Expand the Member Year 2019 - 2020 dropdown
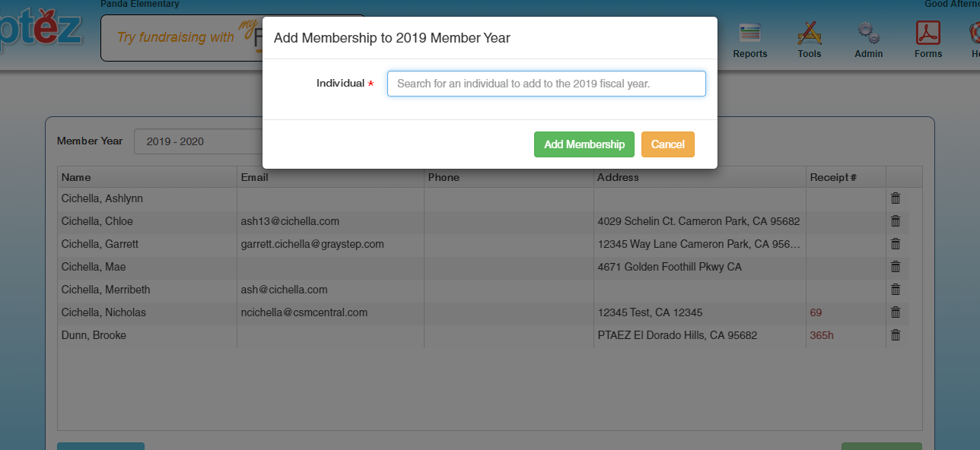The width and height of the screenshot is (980, 450). [198, 141]
